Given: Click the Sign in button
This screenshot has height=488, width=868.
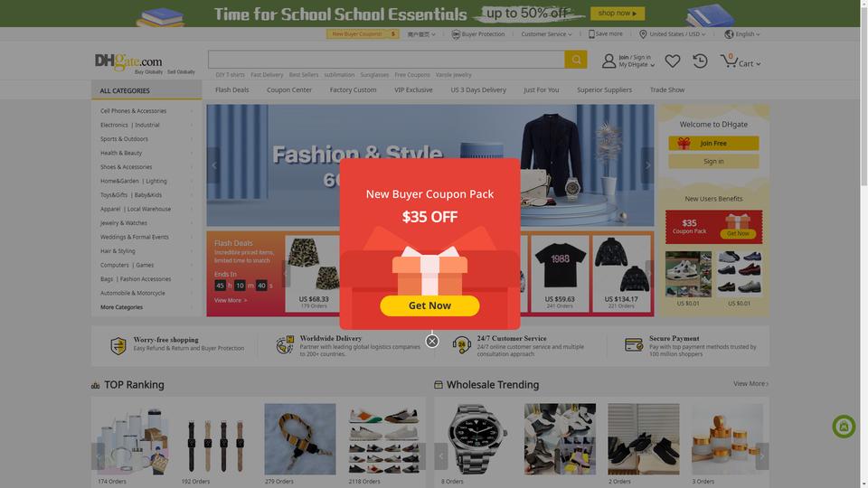Looking at the screenshot, I should (713, 162).
